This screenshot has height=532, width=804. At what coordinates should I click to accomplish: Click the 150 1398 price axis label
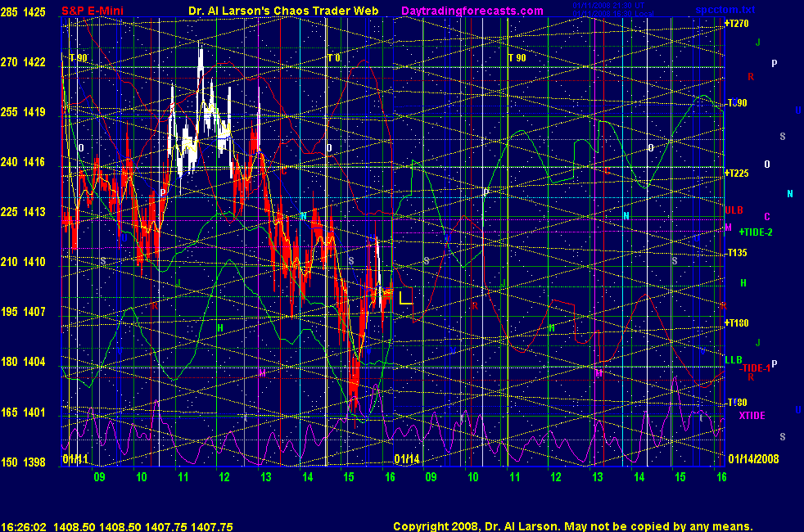pos(23,462)
